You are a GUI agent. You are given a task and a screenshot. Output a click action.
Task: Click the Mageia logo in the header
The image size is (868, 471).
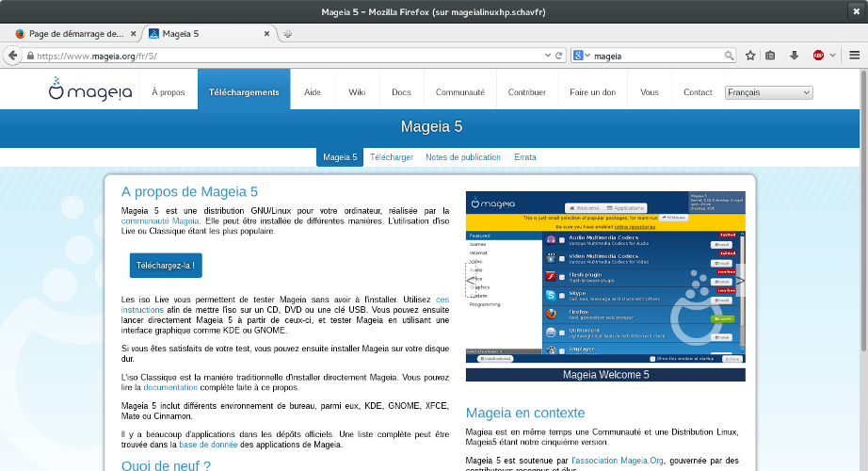point(90,89)
